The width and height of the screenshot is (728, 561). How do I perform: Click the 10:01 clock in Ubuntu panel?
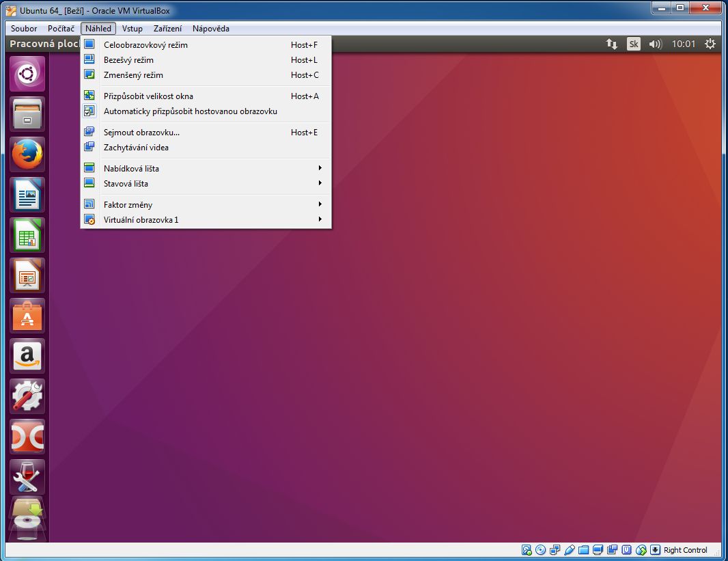coord(684,44)
